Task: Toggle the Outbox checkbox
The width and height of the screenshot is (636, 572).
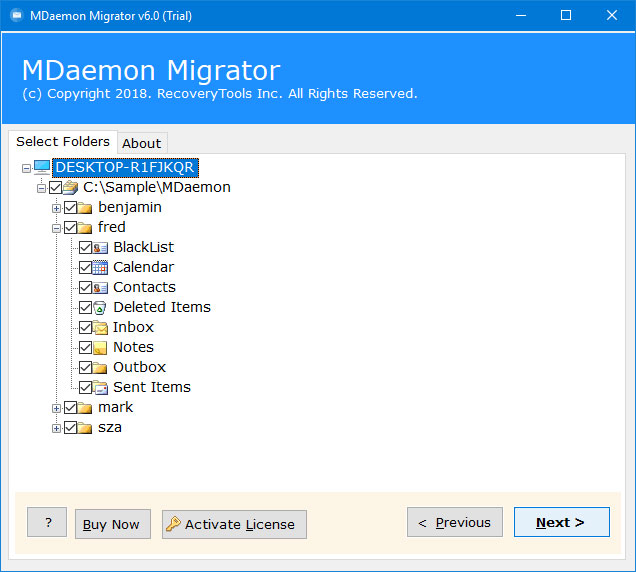Action: (x=86, y=368)
